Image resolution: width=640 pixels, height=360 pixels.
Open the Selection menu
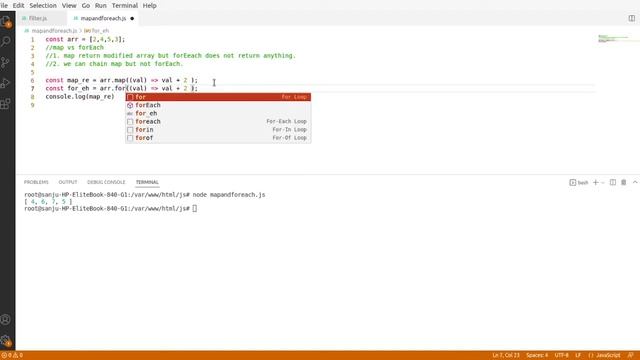[x=43, y=5]
